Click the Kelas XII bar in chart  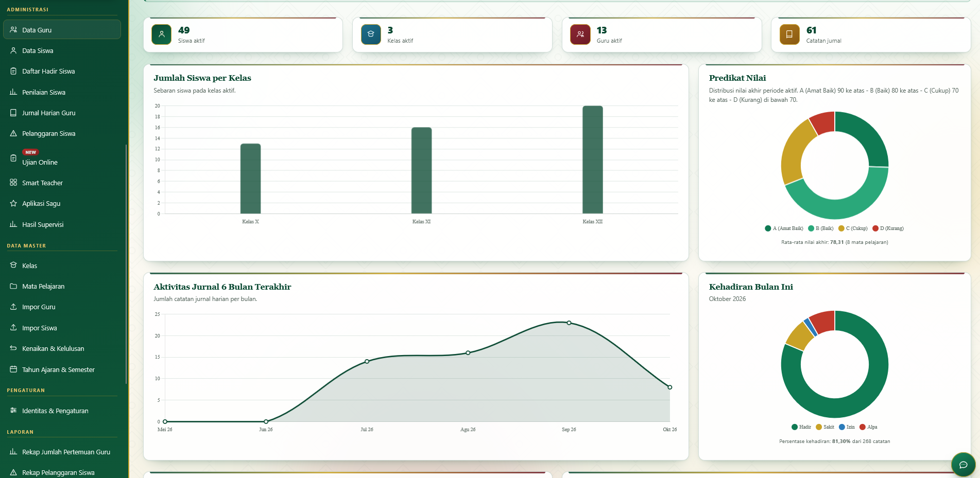[x=592, y=160]
